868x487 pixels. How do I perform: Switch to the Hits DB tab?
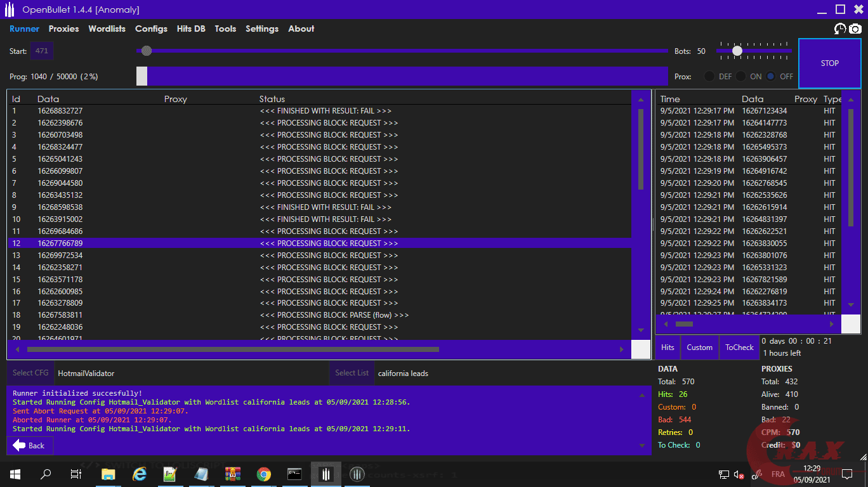tap(191, 29)
